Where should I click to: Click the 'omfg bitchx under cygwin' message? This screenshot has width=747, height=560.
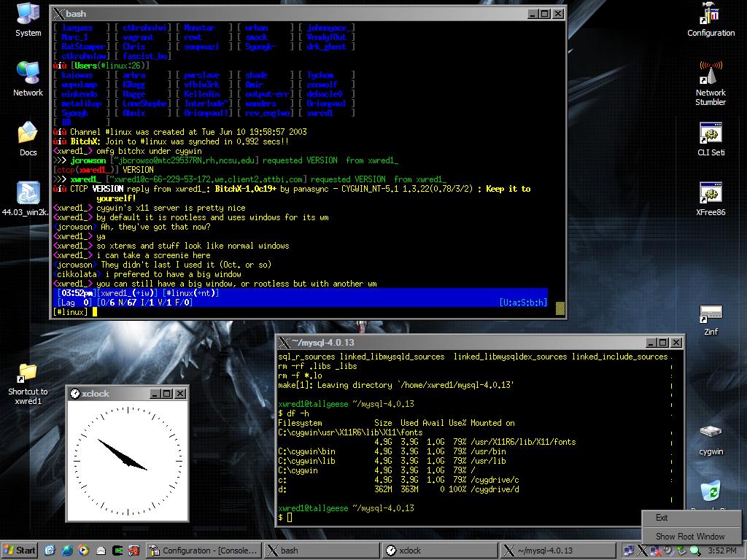[149, 151]
